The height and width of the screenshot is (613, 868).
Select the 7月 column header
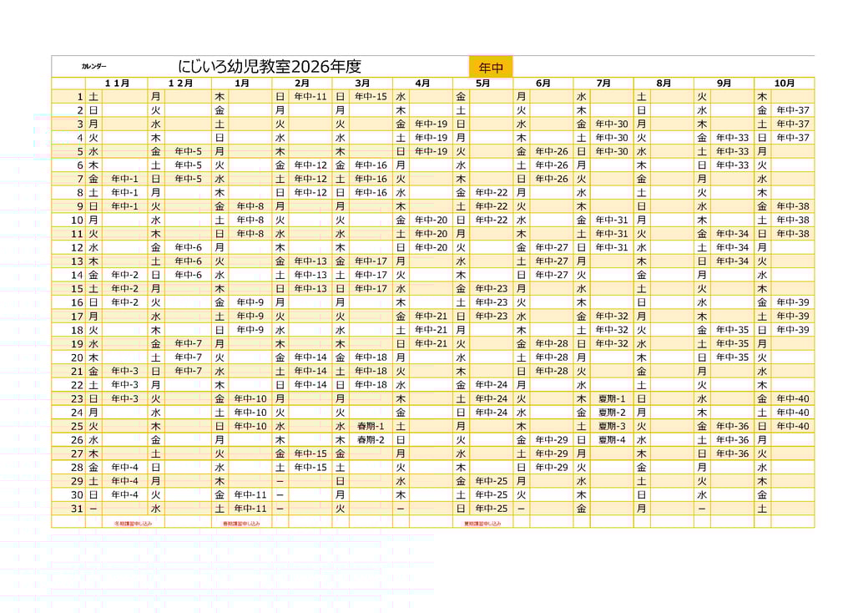click(x=604, y=83)
